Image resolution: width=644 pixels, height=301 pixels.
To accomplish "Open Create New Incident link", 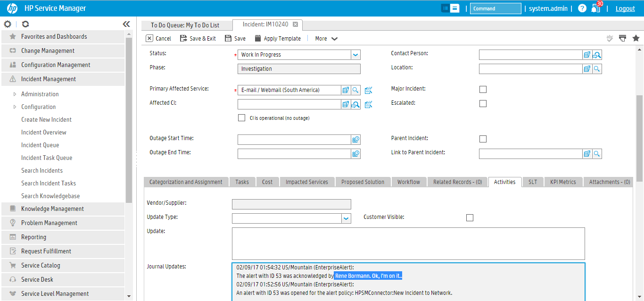I will pos(46,120).
